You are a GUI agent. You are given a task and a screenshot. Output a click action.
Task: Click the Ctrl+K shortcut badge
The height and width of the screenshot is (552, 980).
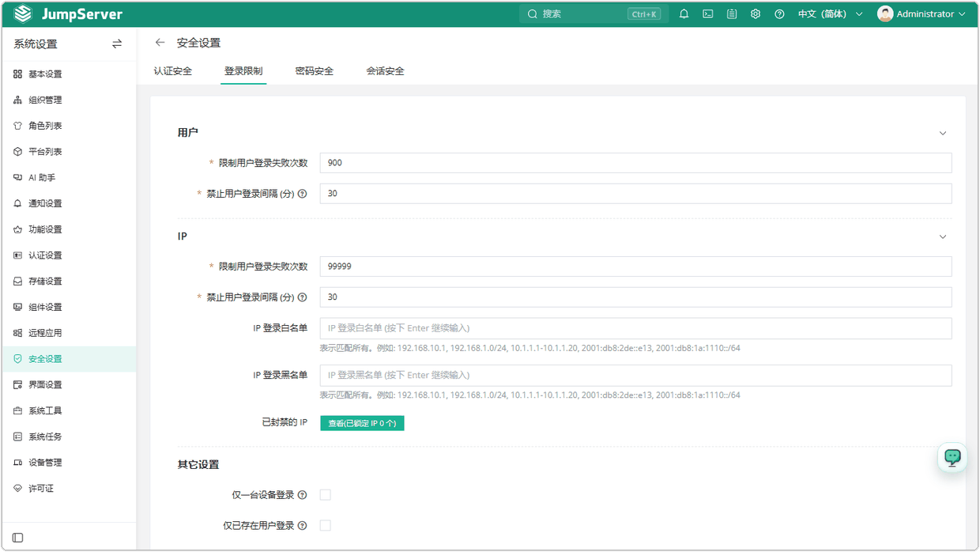coord(644,14)
